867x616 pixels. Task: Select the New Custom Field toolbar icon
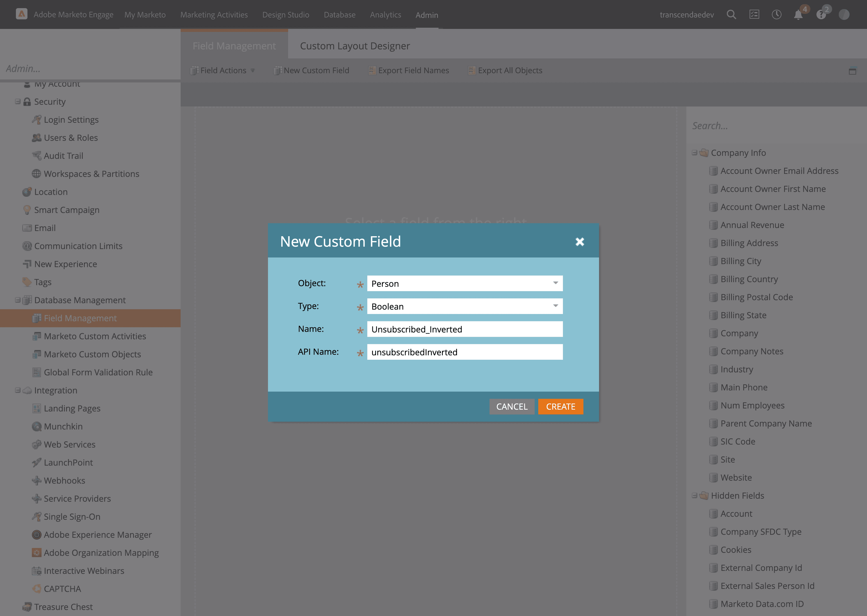click(277, 70)
